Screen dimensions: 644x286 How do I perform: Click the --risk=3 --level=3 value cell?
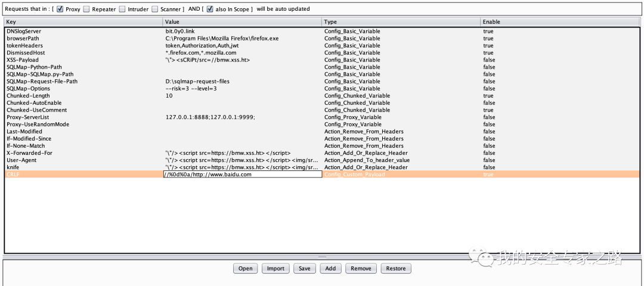pos(242,89)
